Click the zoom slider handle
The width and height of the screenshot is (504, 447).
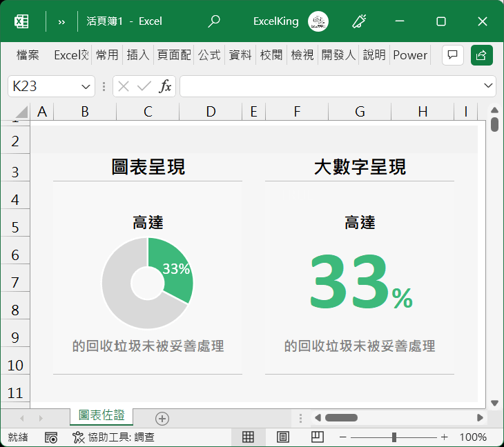click(x=394, y=437)
